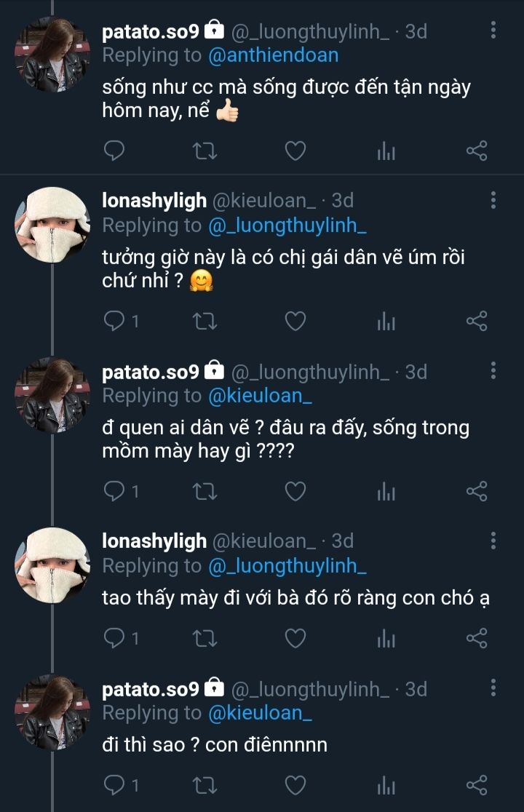Open more options on last tweet
The height and width of the screenshot is (812, 524).
(493, 688)
